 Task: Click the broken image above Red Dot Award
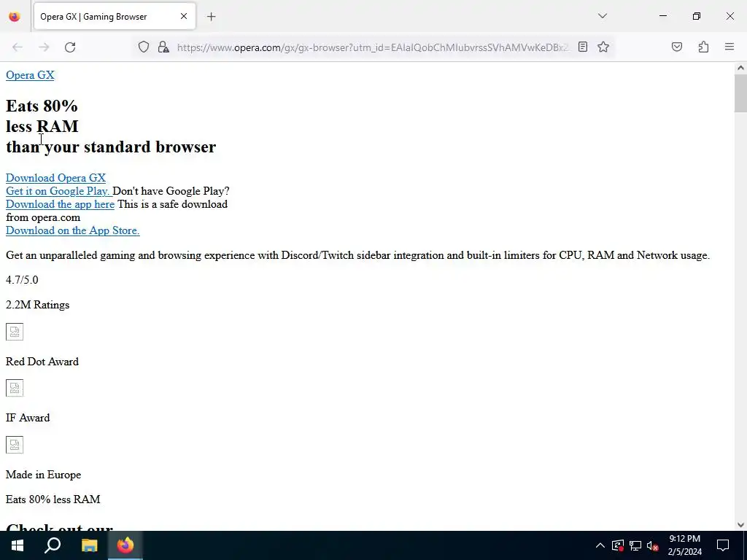(x=15, y=332)
